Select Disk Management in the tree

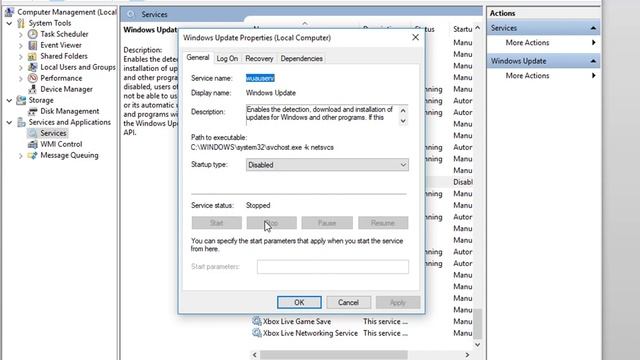[x=69, y=111]
